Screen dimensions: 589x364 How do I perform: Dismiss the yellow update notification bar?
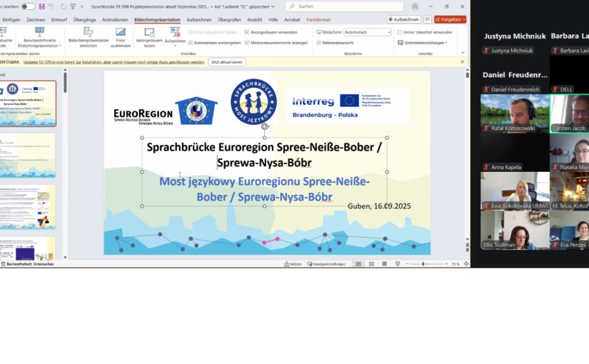(x=463, y=62)
